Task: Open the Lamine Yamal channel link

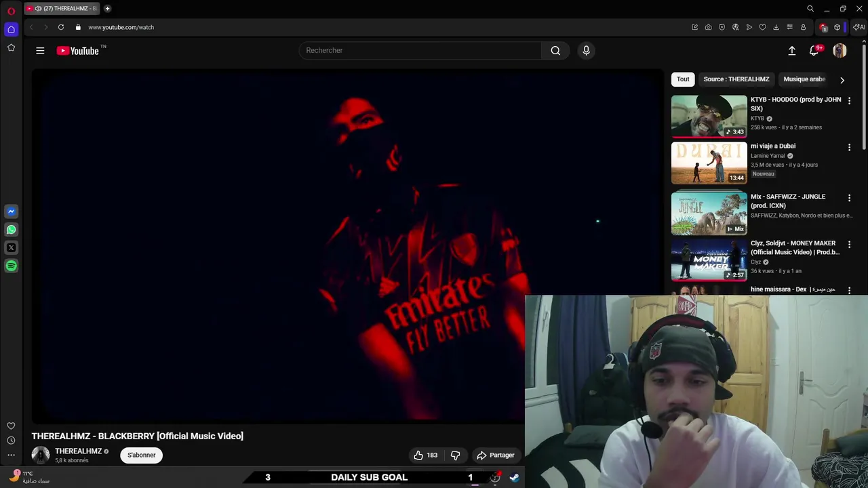Action: 768,156
